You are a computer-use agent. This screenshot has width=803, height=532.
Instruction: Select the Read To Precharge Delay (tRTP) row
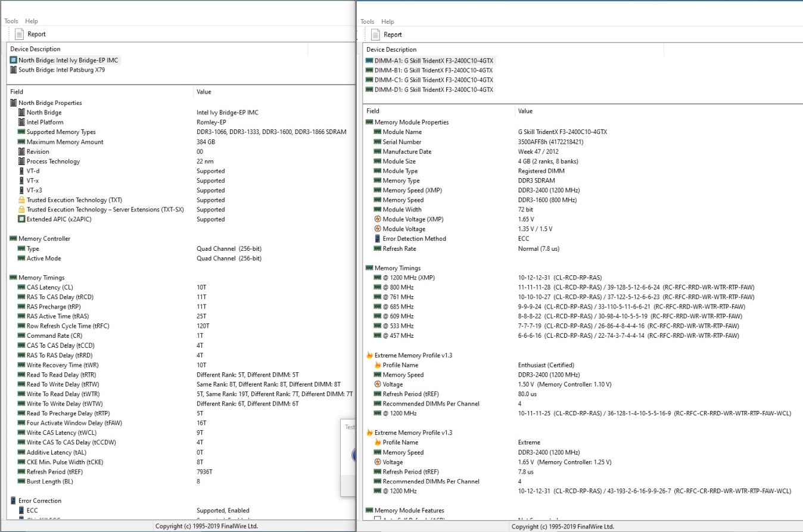pos(181,413)
